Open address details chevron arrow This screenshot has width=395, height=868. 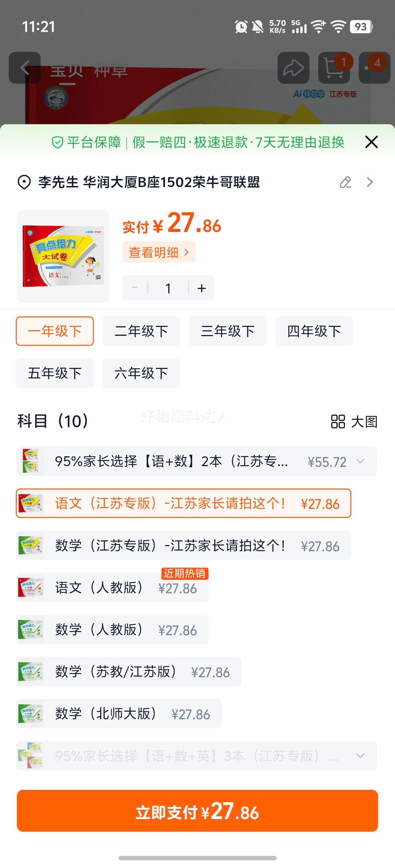[370, 182]
